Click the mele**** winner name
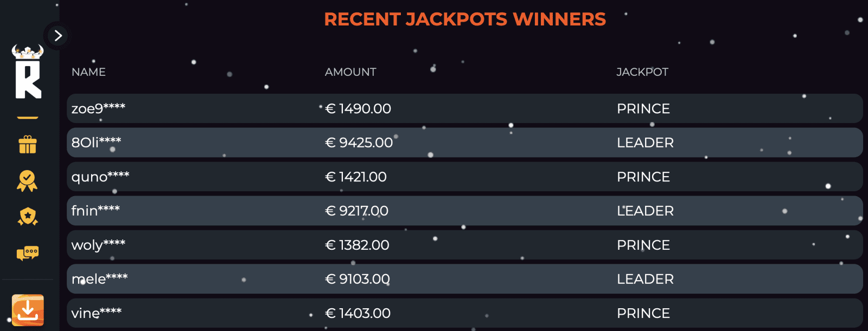Image resolution: width=868 pixels, height=331 pixels. (100, 279)
